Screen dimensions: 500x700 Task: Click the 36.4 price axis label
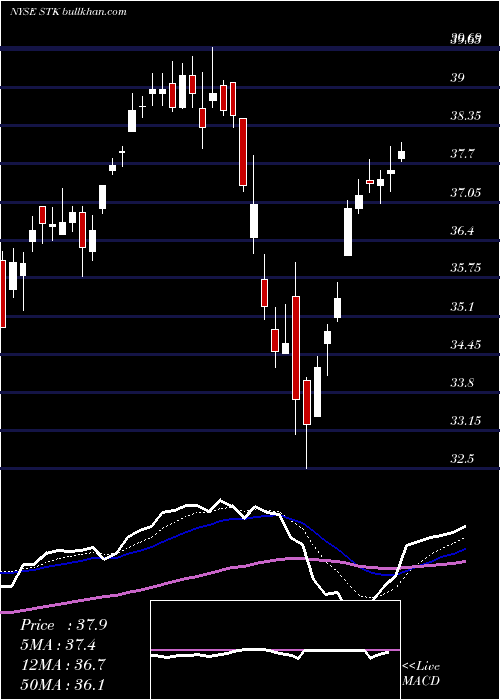coord(461,231)
